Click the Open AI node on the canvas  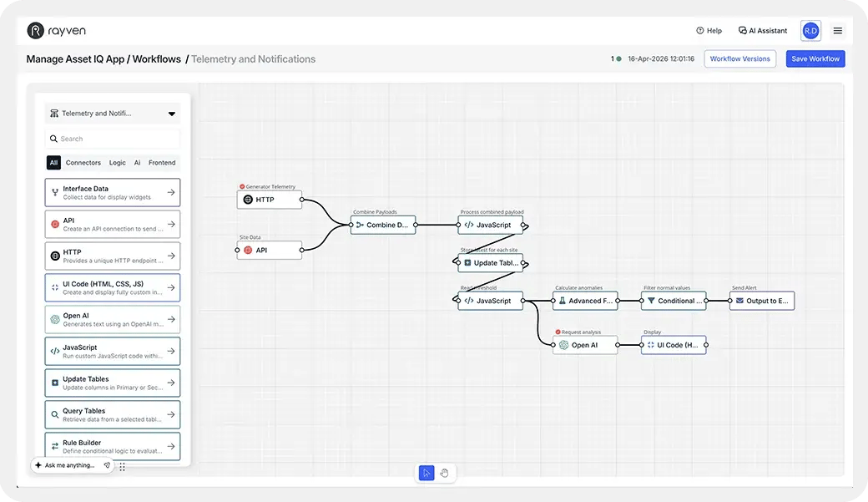[x=584, y=344]
